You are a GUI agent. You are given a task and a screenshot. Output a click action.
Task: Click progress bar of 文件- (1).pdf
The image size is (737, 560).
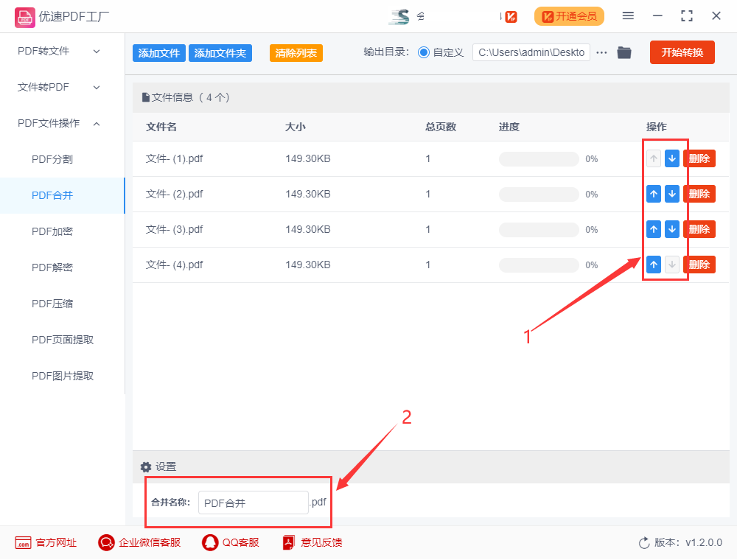tap(539, 159)
